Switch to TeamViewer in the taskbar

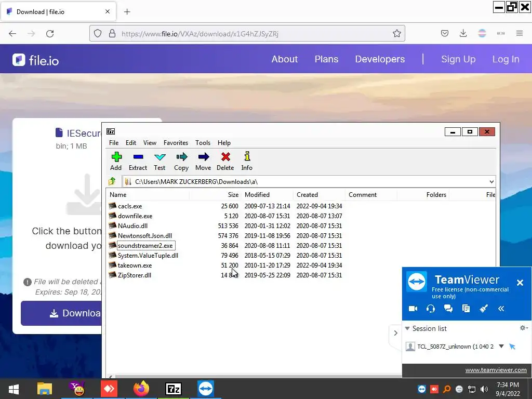[206, 389]
